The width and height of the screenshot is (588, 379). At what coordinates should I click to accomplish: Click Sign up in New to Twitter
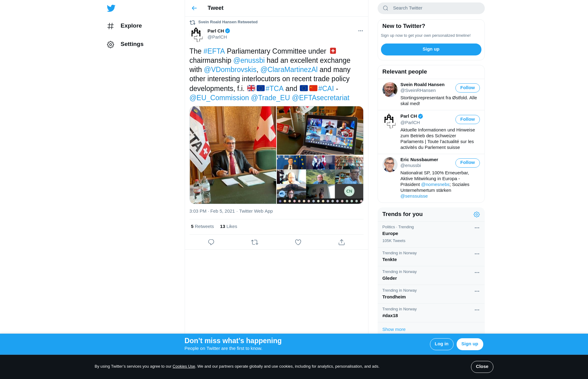[x=431, y=49]
